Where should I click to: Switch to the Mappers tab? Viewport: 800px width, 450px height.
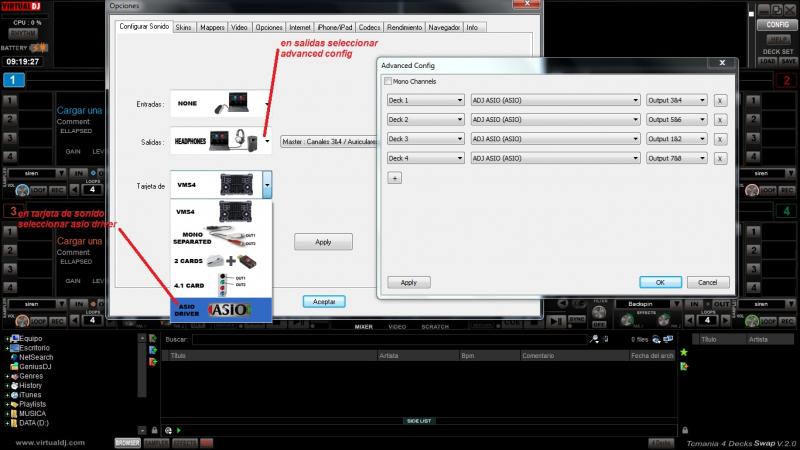[x=212, y=28]
